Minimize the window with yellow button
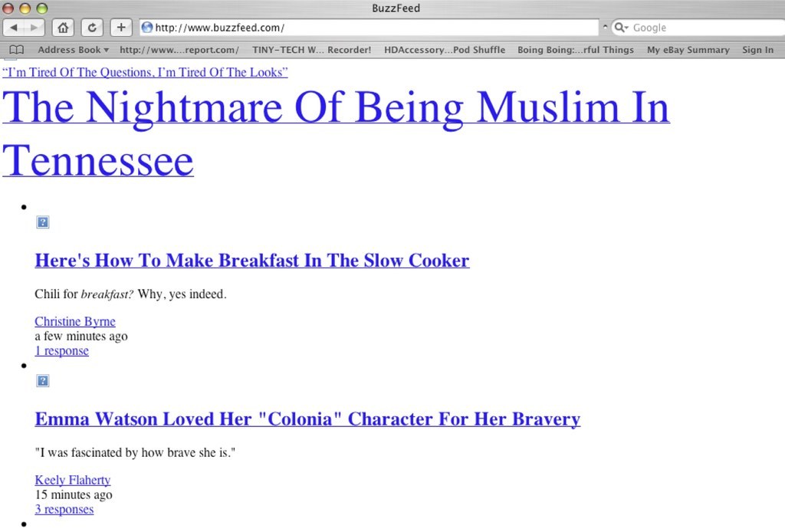785x532 pixels. tap(25, 8)
